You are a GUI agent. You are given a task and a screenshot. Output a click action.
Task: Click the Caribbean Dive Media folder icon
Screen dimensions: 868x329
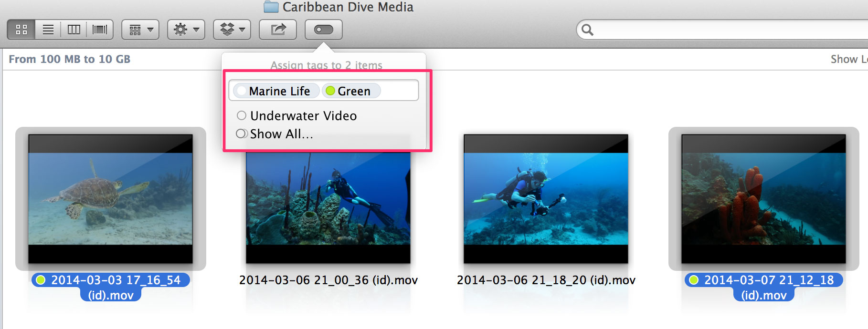click(x=271, y=7)
